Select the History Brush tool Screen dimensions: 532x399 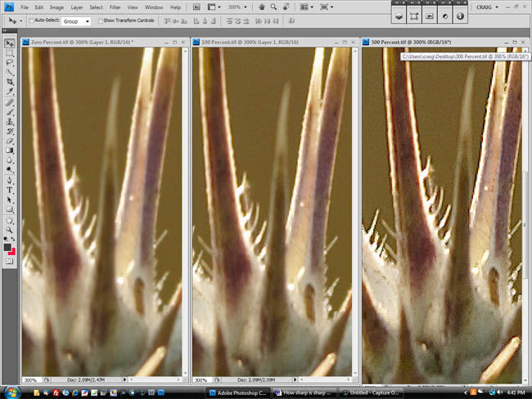tap(10, 131)
